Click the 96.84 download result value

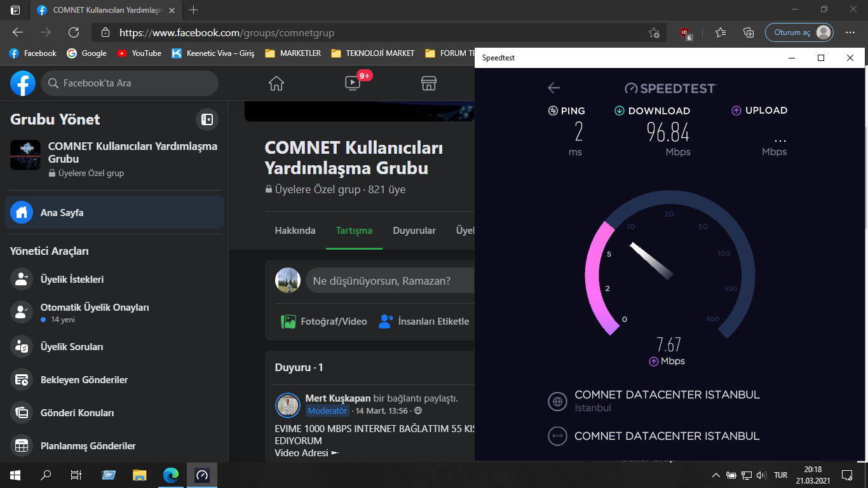668,132
